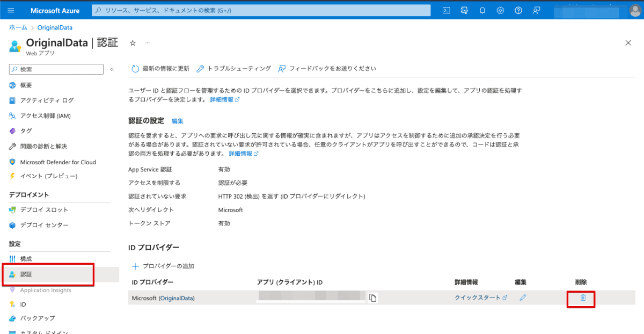Click the 'App Service 認証' label
644x334 pixels.
click(150, 169)
